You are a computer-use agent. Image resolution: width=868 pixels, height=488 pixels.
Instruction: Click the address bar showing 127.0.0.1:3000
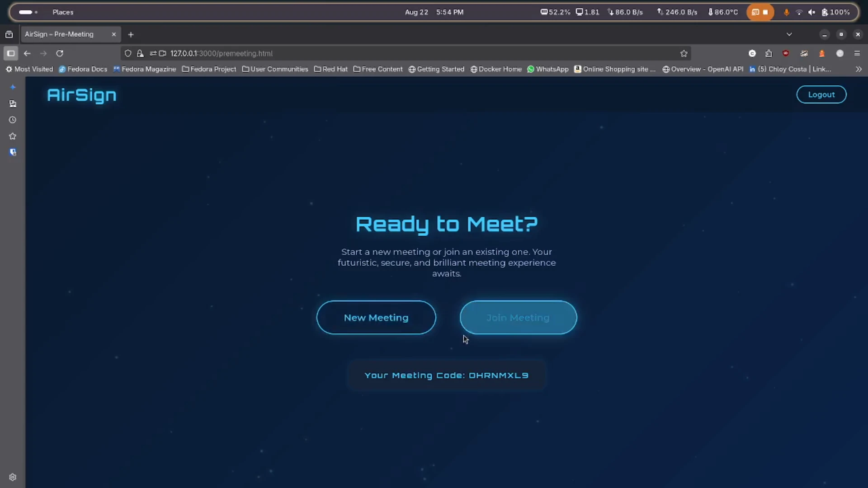click(222, 53)
